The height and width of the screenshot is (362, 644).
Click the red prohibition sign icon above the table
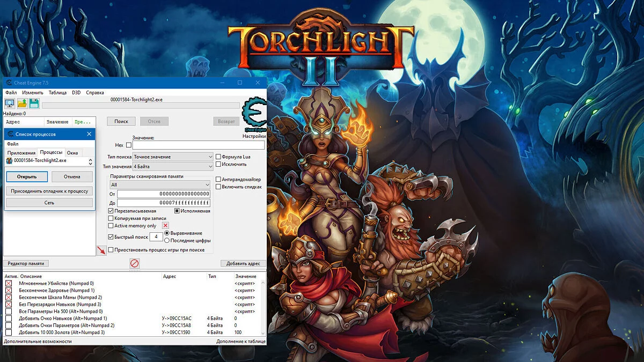134,263
